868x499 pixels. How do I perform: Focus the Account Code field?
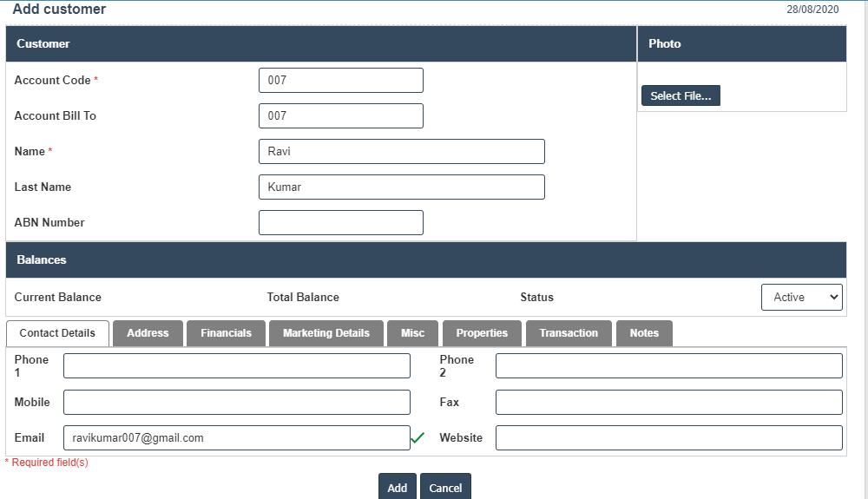coord(340,80)
